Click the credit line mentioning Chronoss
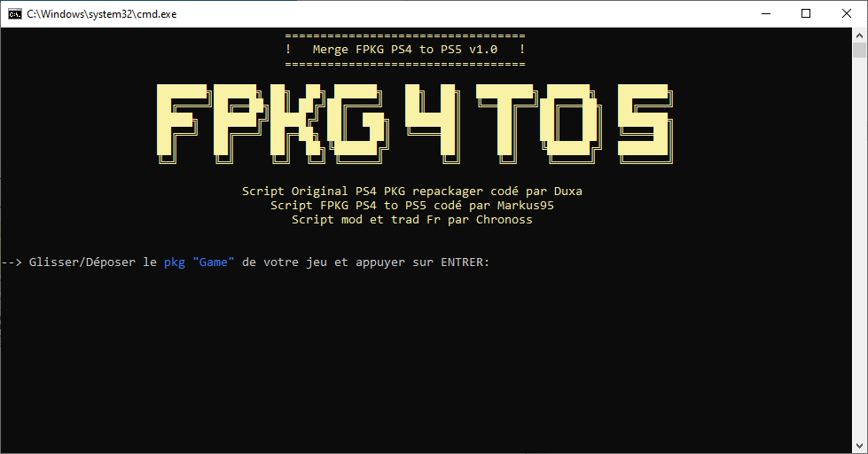The height and width of the screenshot is (454, 868). (411, 219)
